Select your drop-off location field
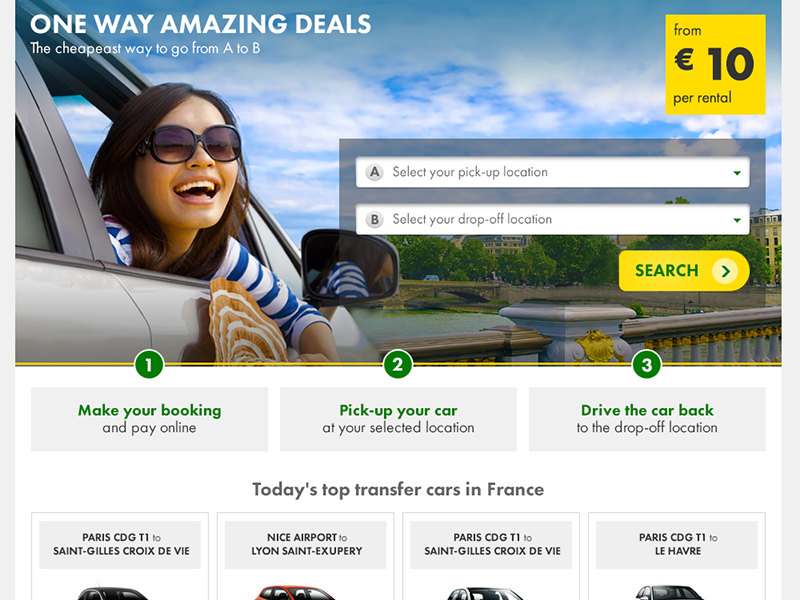The width and height of the screenshot is (800, 600). pyautogui.click(x=553, y=219)
